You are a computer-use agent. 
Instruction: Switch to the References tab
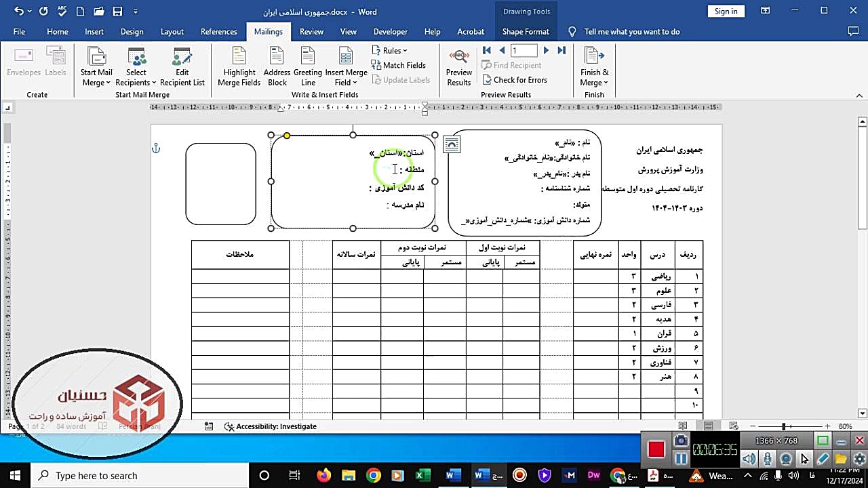(x=219, y=32)
